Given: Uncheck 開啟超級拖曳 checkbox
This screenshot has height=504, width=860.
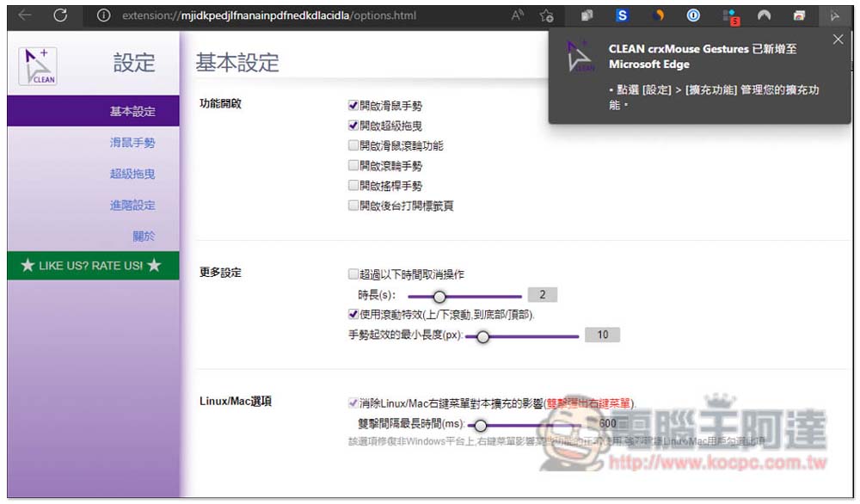Looking at the screenshot, I should click(x=353, y=126).
